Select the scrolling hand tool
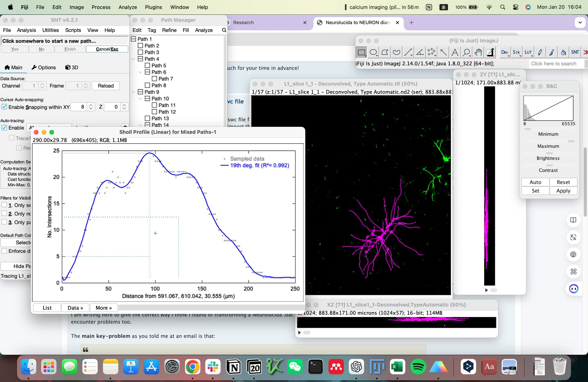Screen dimensions: 588x382 (478, 52)
